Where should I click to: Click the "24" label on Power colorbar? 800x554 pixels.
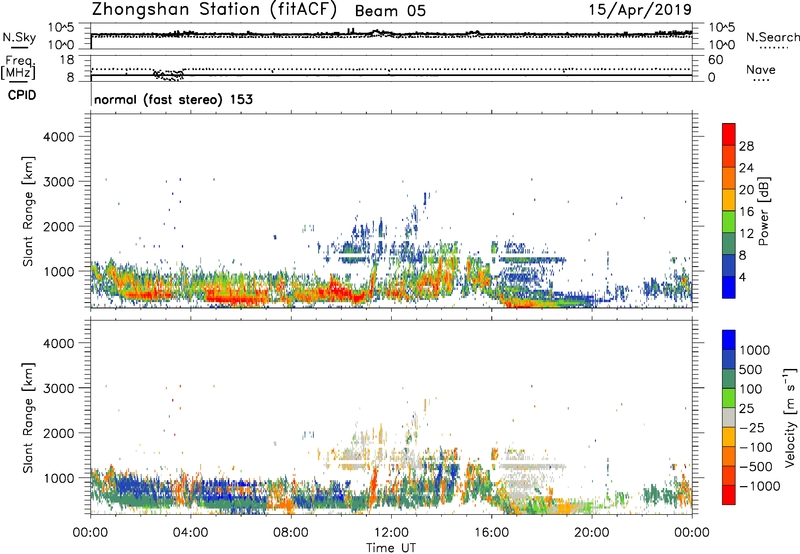746,168
